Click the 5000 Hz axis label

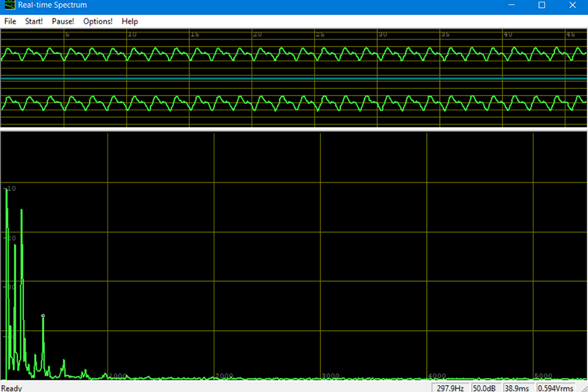(x=543, y=376)
